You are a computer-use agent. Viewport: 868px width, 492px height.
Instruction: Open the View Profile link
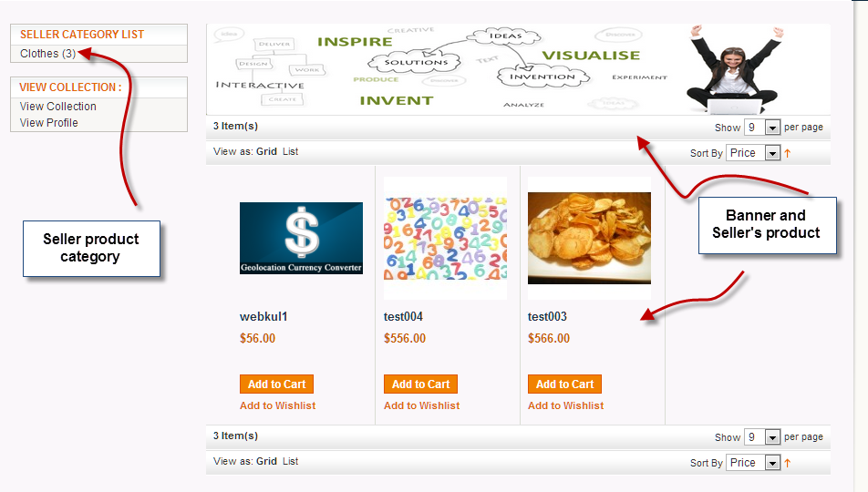[48, 123]
